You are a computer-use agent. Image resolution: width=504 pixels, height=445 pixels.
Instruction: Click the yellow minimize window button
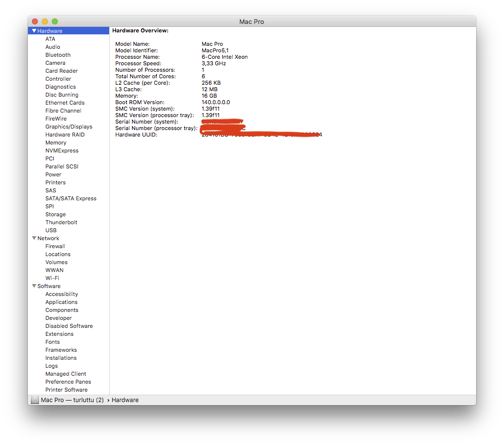point(45,21)
